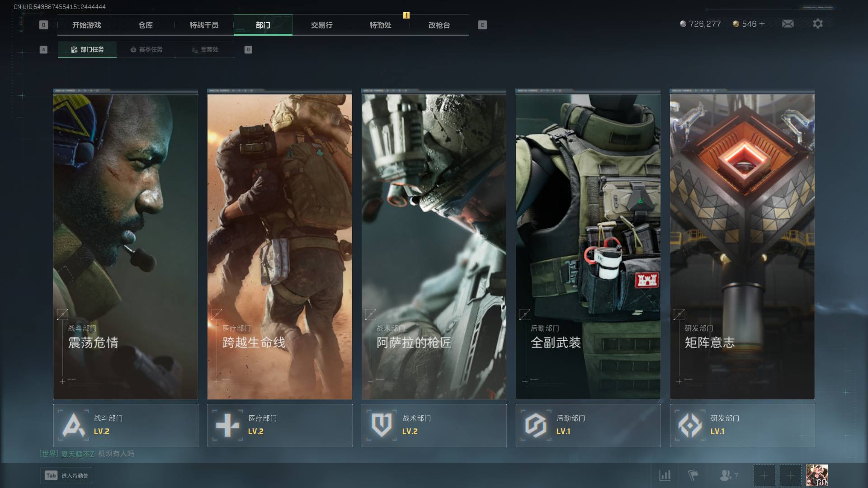This screenshot has height=488, width=868.
Task: Click the 战术部门 shield icon
Action: point(382,425)
